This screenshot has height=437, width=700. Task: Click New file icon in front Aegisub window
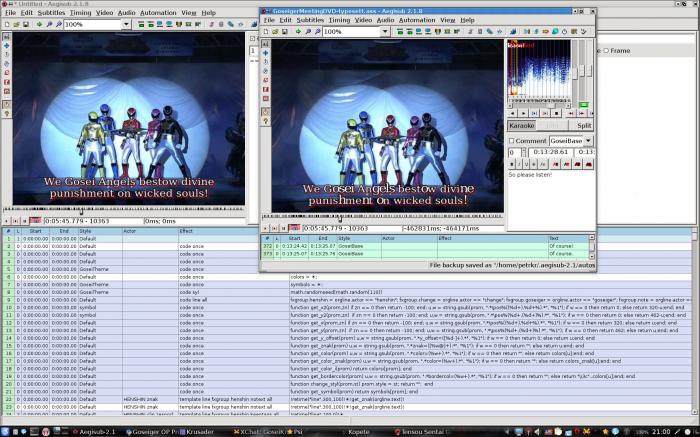[x=266, y=32]
